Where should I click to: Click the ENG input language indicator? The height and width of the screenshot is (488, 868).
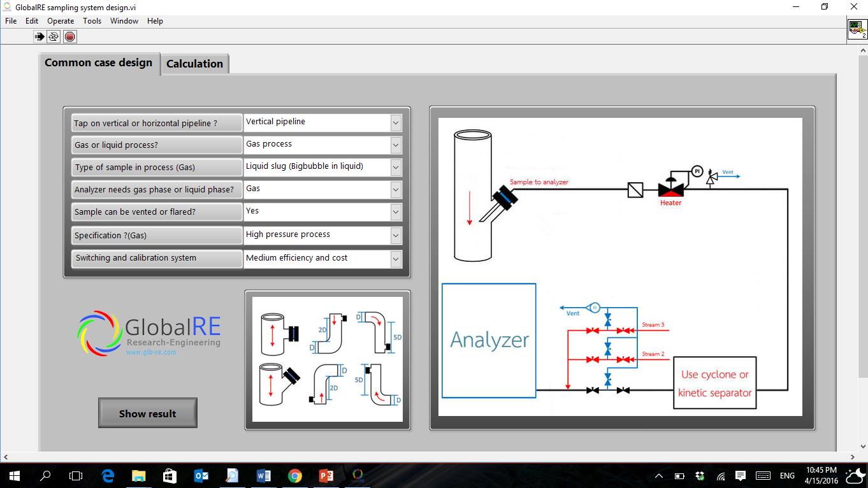787,476
